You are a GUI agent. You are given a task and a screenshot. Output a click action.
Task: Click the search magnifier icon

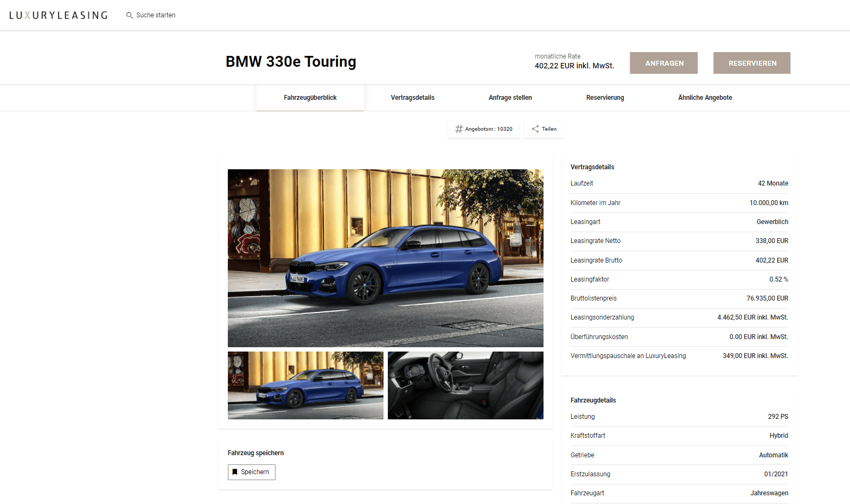pyautogui.click(x=130, y=15)
